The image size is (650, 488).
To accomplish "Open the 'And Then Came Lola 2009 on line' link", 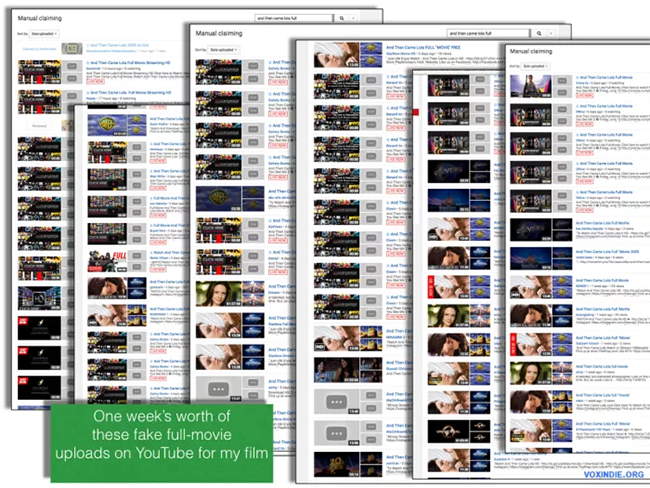I will (x=119, y=45).
